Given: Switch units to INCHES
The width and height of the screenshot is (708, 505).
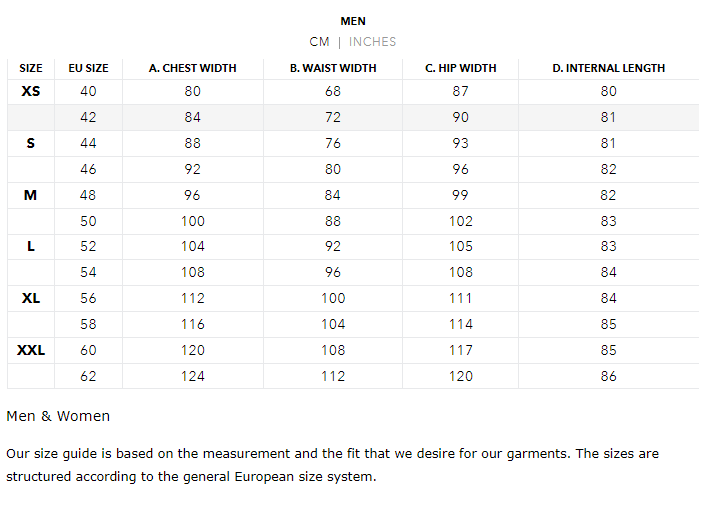Looking at the screenshot, I should tap(372, 42).
